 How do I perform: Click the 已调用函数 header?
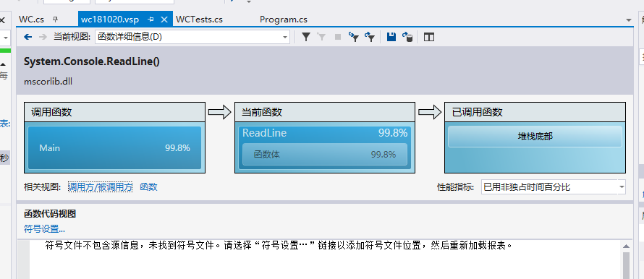tap(535, 112)
